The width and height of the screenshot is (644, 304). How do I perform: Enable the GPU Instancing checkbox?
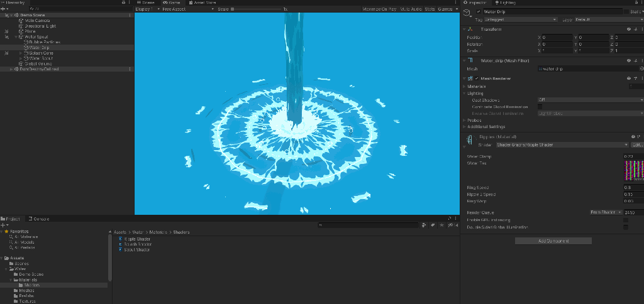(625, 220)
